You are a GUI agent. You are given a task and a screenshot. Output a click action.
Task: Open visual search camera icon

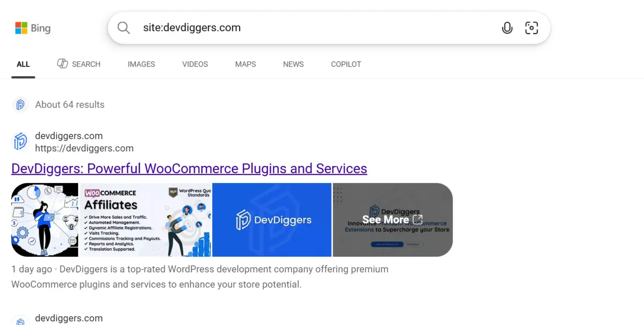[x=531, y=28]
